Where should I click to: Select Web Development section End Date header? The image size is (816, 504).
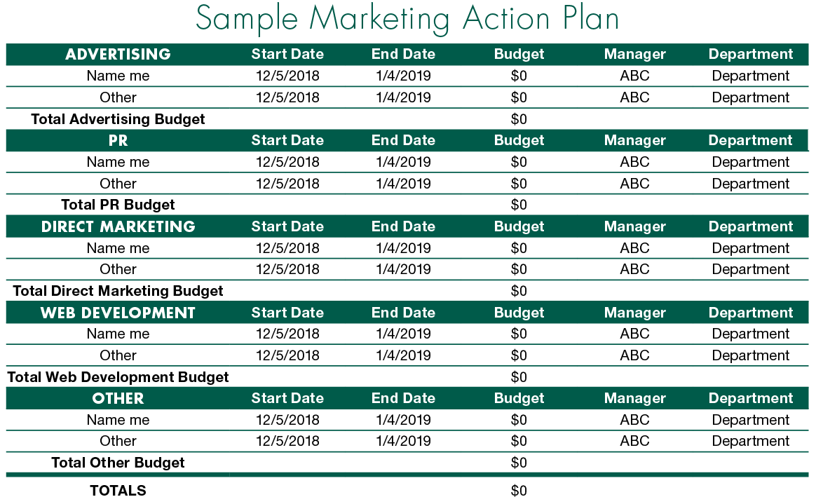click(x=403, y=313)
